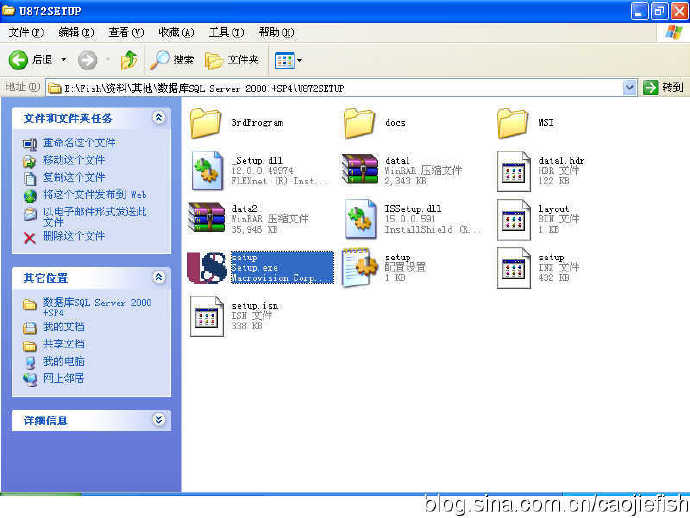Select the ISSetup.dll file icon
This screenshot has height=518, width=690.
click(360, 219)
